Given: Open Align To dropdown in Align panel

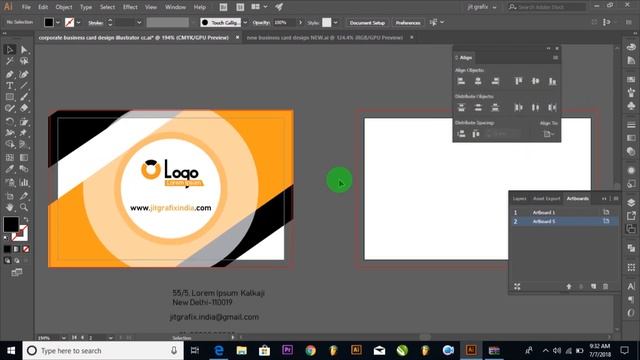Looking at the screenshot, I should [x=549, y=134].
